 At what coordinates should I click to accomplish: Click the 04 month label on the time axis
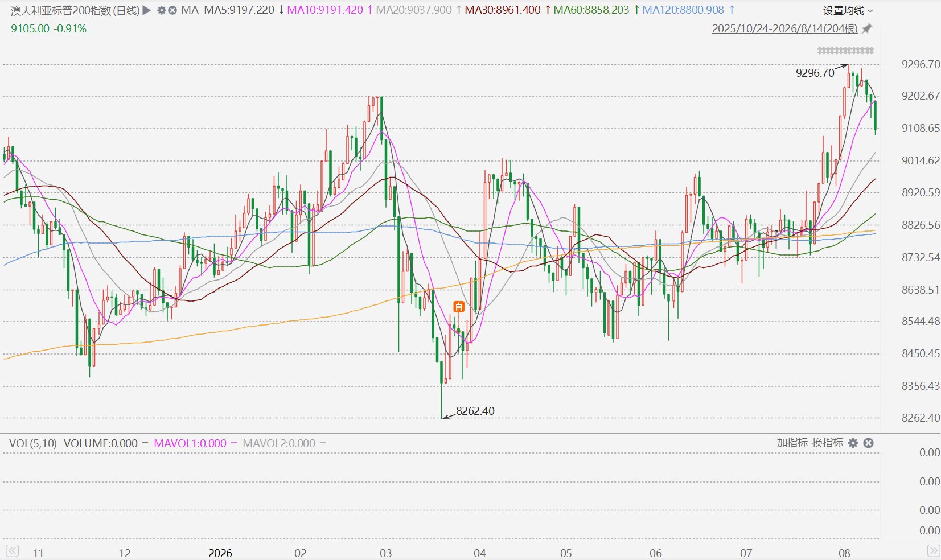tap(480, 553)
